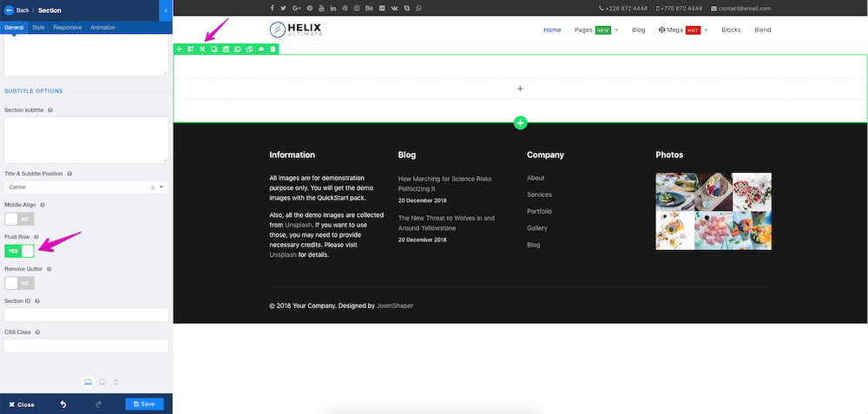Image resolution: width=868 pixels, height=414 pixels.
Task: Open Title & Subtitle Position dropdown
Action: (85, 187)
